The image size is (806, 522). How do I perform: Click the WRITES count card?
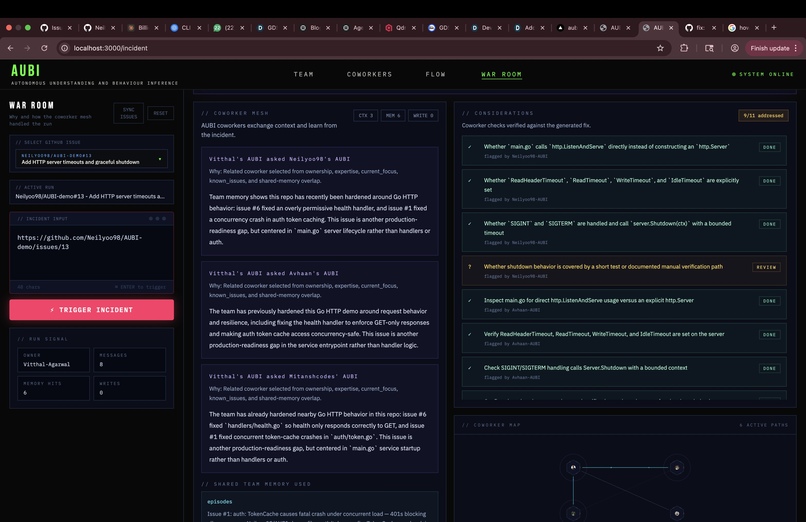tap(130, 388)
